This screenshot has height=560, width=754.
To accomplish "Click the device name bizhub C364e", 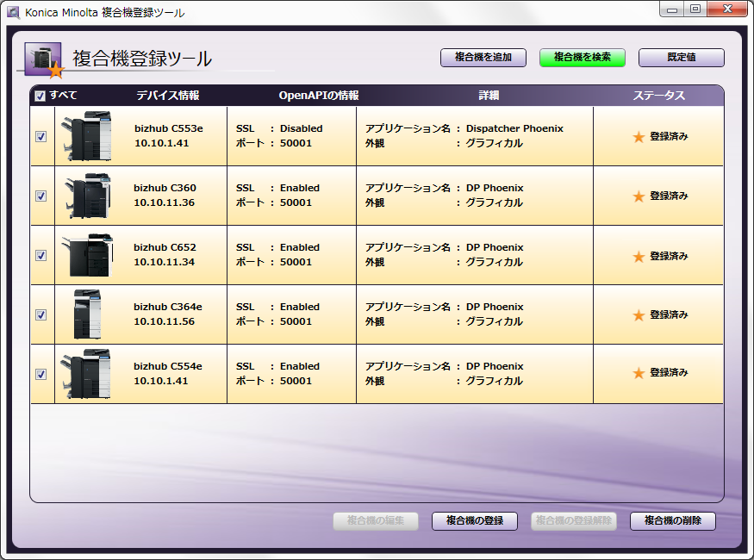I will pyautogui.click(x=168, y=307).
